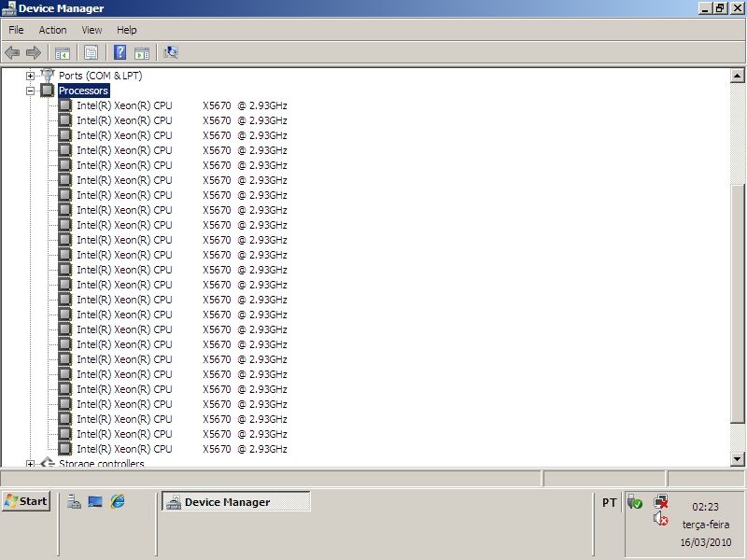747x560 pixels.
Task: Select the highlighted Processors category label
Action: coord(83,91)
